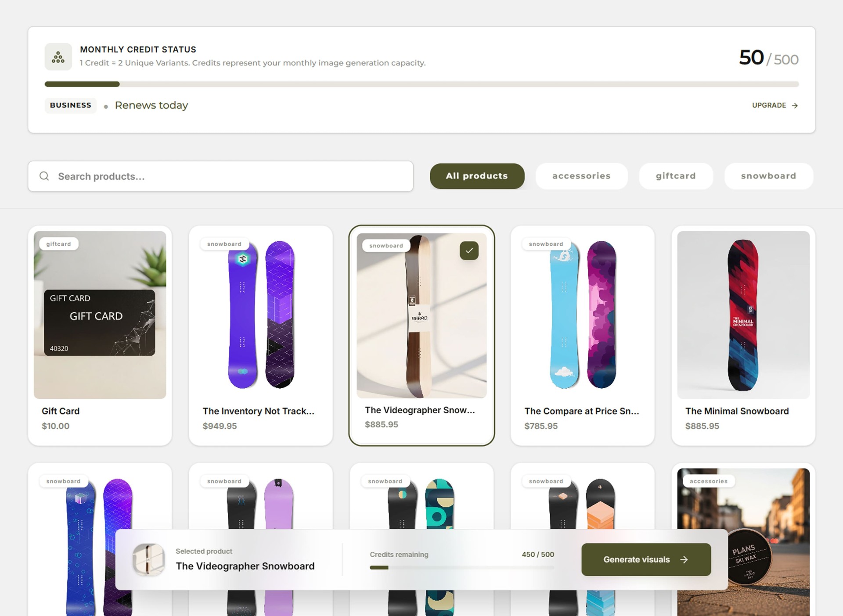Click the credits dots icon beside Monthly Credit Status
The height and width of the screenshot is (616, 843).
click(58, 57)
